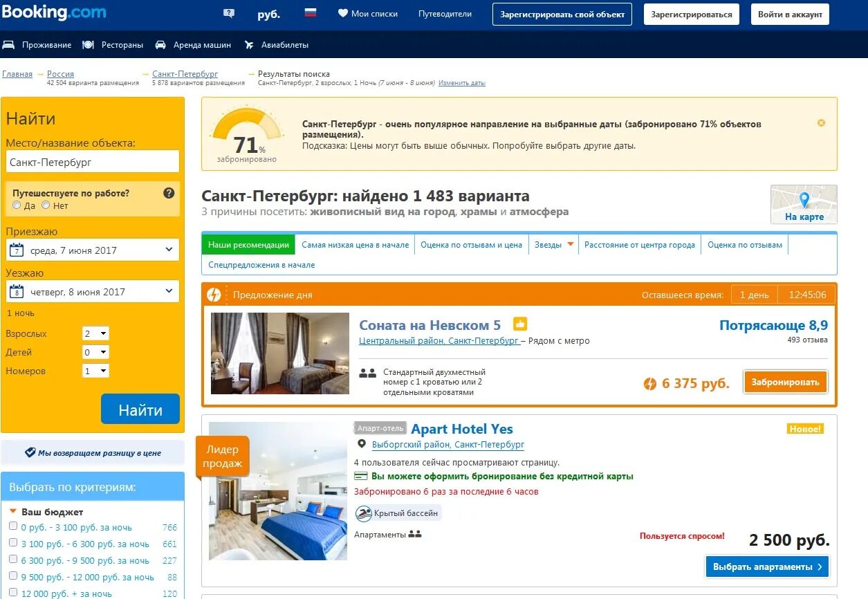This screenshot has width=868, height=599.
Task: Click the credit card icon in Apart Hotel Yes
Action: 360,476
